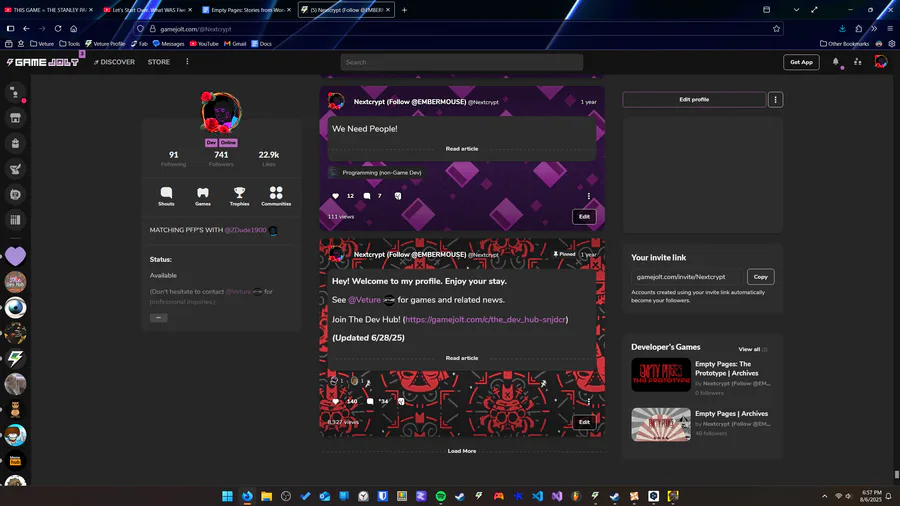This screenshot has height=506, width=900.
Task: Open the Discover page
Action: pyautogui.click(x=114, y=62)
